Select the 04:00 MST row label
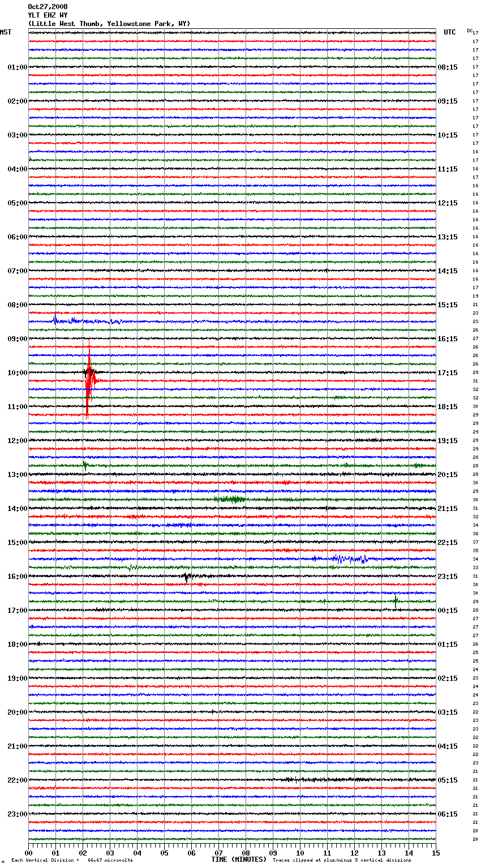The width and height of the screenshot is (481, 868). (x=18, y=169)
